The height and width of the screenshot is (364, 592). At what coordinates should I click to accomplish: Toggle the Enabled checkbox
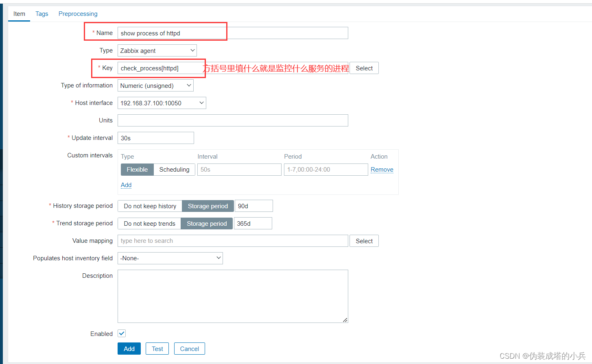122,333
